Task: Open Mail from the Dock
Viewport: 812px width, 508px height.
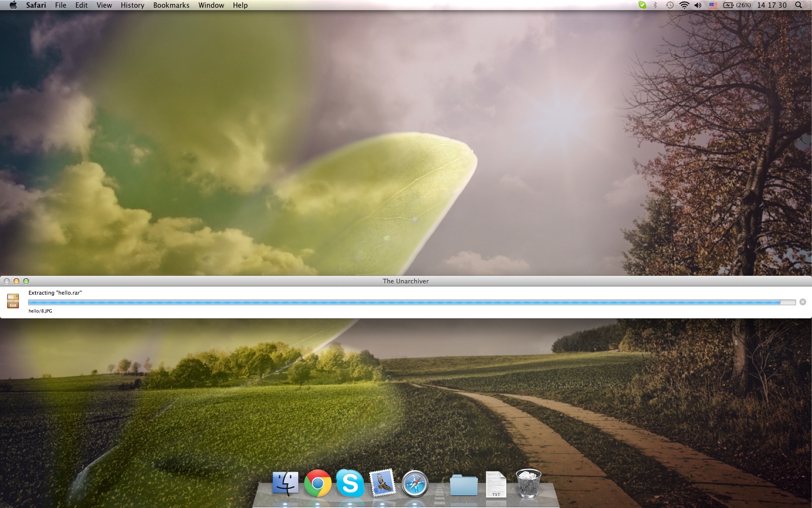Action: point(382,483)
